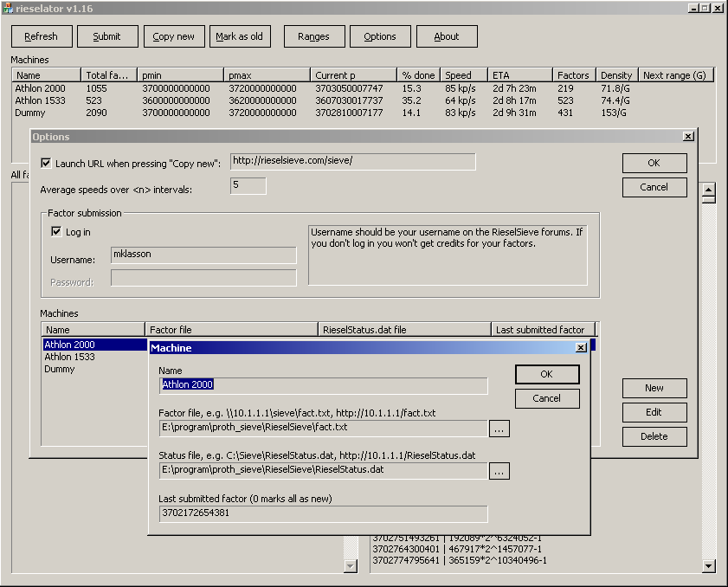Image resolution: width=728 pixels, height=587 pixels.
Task: Click the browse button for Status file
Action: tap(499, 471)
